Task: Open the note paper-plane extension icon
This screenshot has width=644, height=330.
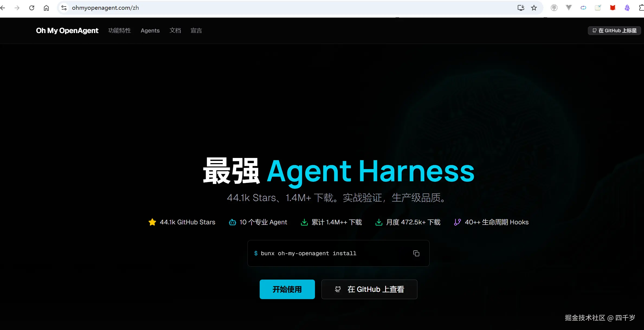Action: pos(598,8)
